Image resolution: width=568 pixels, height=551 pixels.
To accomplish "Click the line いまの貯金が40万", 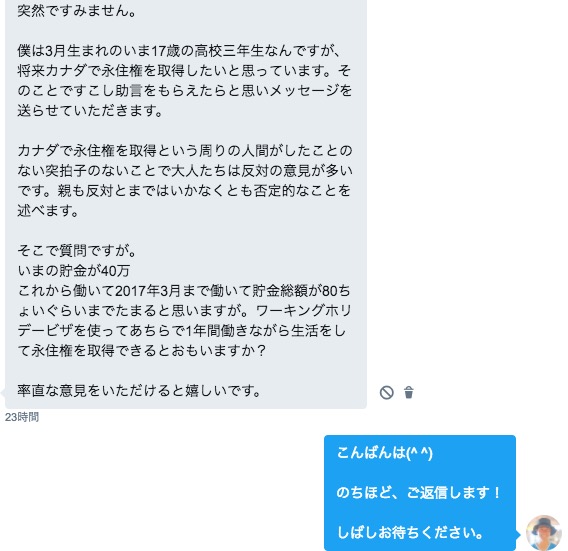I will [x=74, y=271].
